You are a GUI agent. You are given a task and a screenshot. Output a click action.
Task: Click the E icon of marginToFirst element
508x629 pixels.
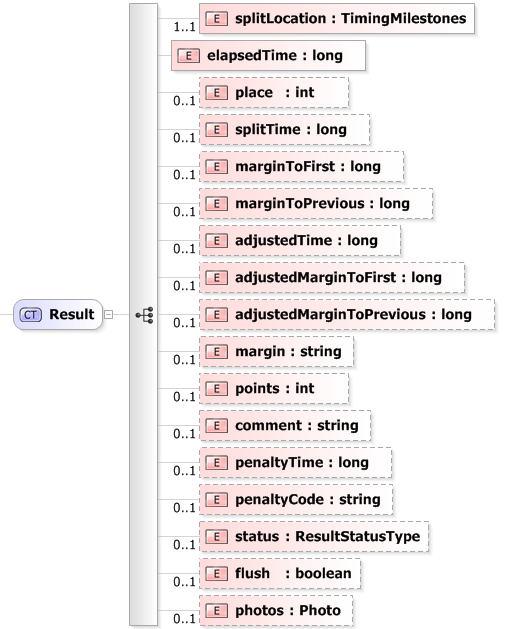click(x=216, y=166)
